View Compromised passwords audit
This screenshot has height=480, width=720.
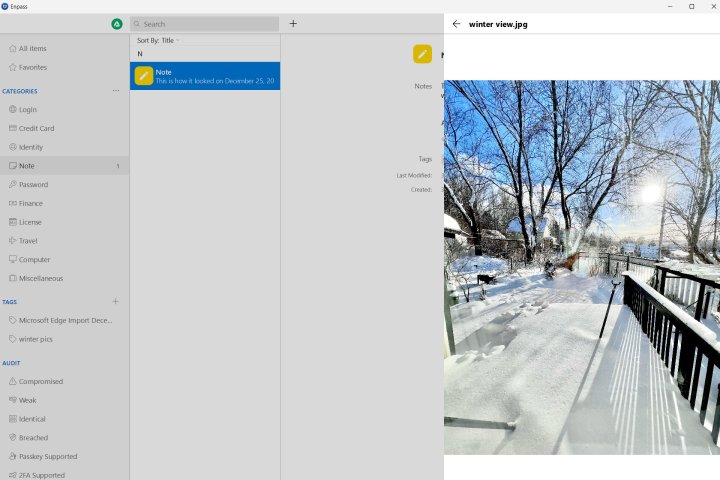click(x=41, y=381)
